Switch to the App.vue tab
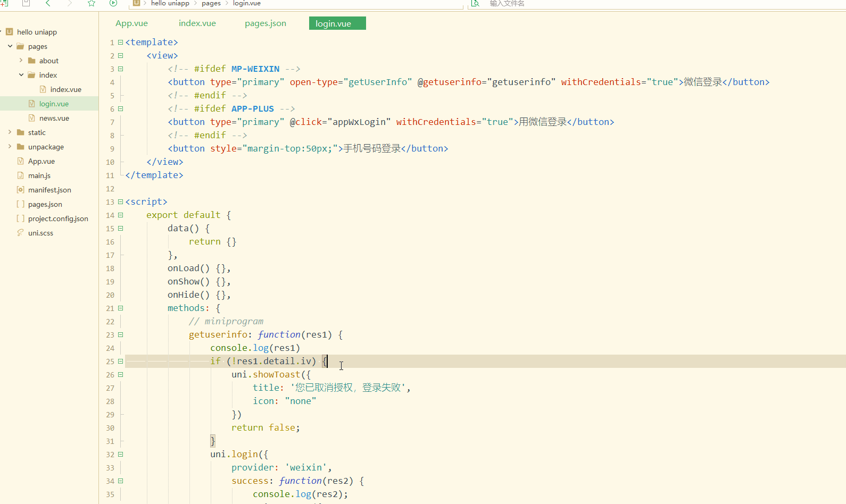The image size is (846, 504). pyautogui.click(x=131, y=23)
